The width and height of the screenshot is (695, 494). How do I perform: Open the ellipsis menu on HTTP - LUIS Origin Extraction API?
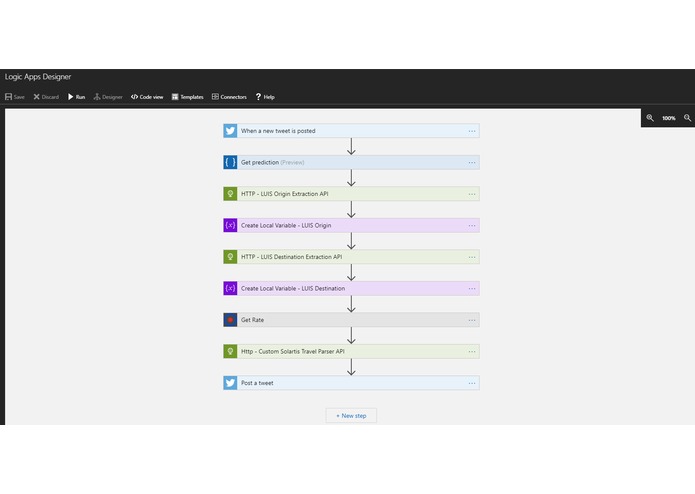[472, 194]
